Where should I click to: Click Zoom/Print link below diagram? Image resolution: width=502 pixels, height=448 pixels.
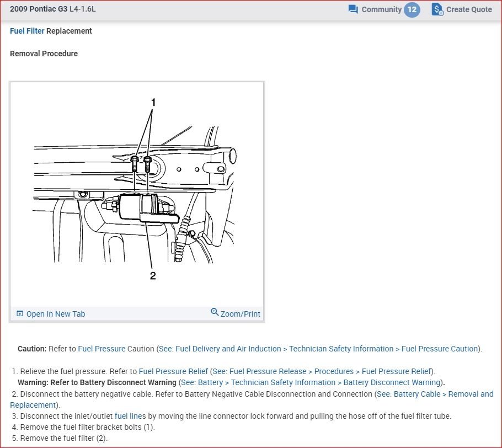click(240, 314)
